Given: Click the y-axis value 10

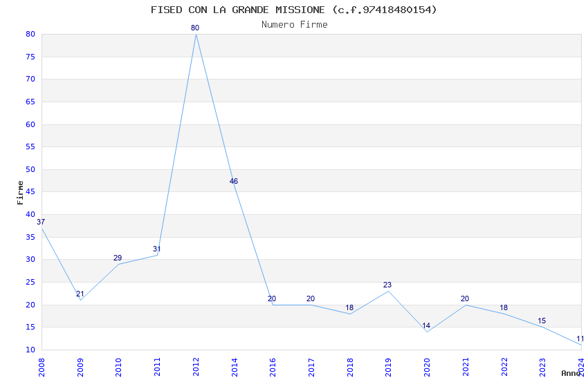Looking at the screenshot, I should 30,350.
